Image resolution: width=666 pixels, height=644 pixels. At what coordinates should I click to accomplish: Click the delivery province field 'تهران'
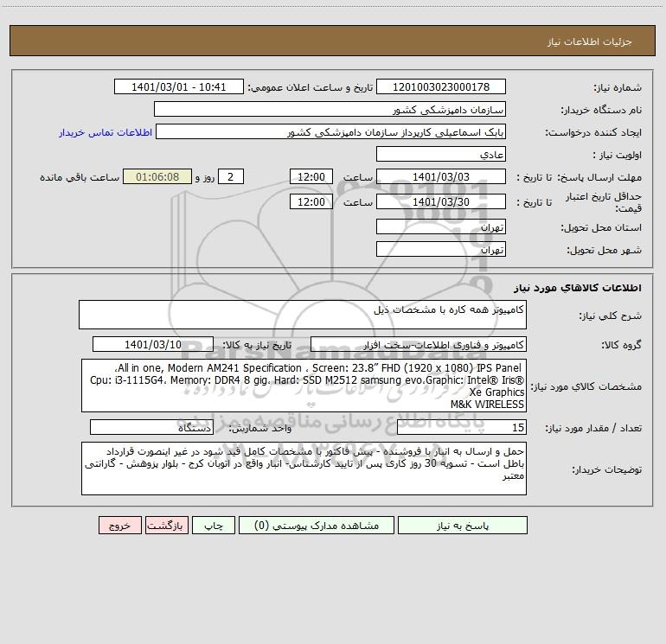coord(441,227)
